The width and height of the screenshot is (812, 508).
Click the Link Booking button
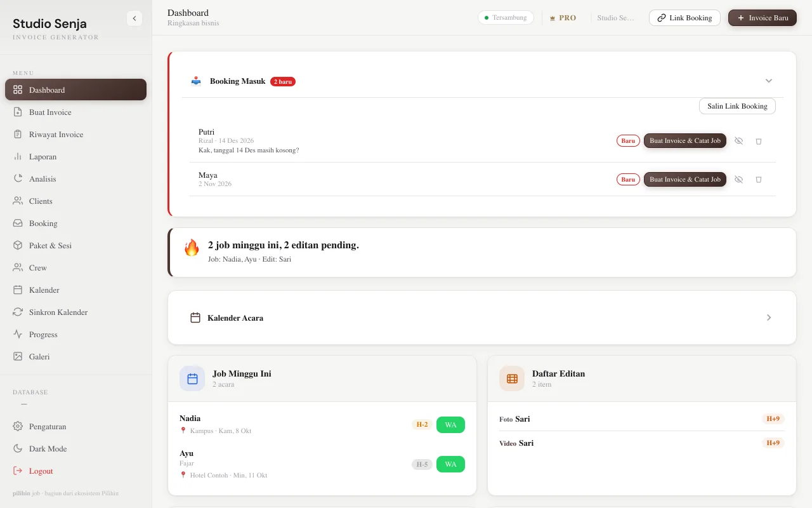(x=684, y=18)
